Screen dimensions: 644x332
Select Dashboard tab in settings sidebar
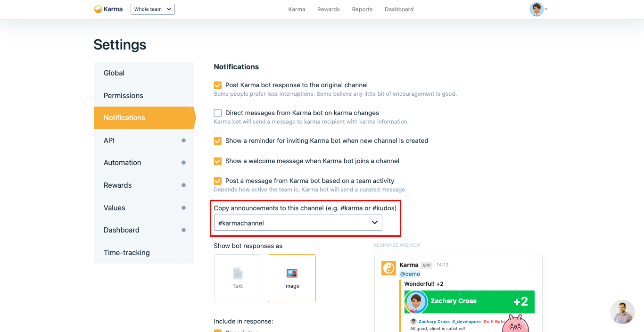tap(144, 230)
